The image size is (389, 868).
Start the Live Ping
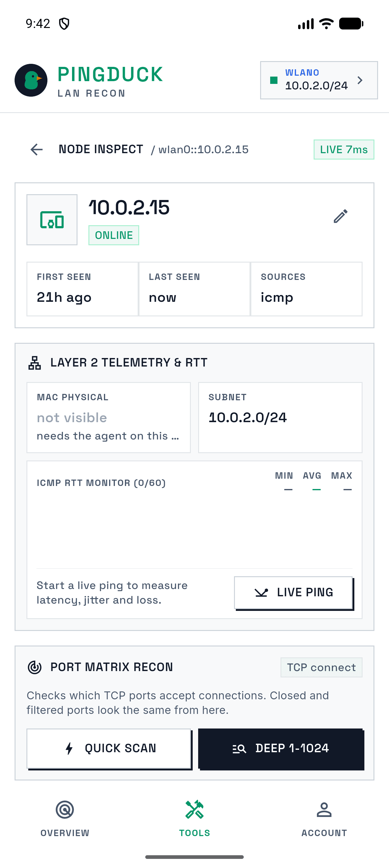click(x=293, y=592)
